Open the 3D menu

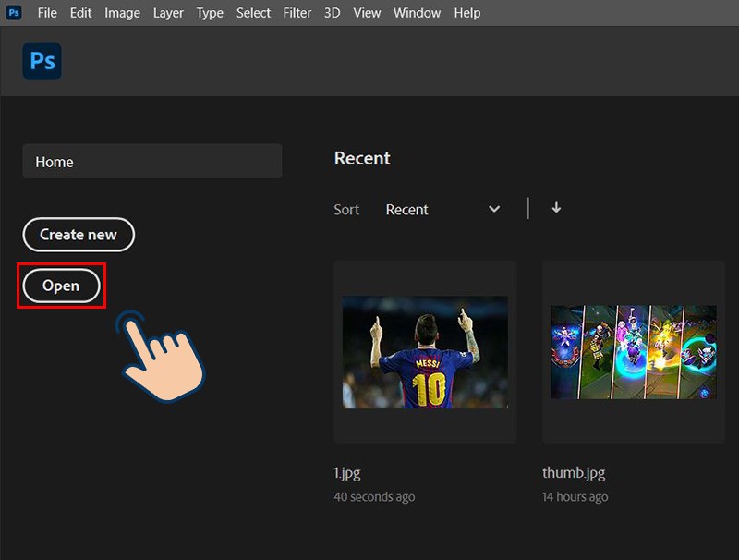point(332,13)
